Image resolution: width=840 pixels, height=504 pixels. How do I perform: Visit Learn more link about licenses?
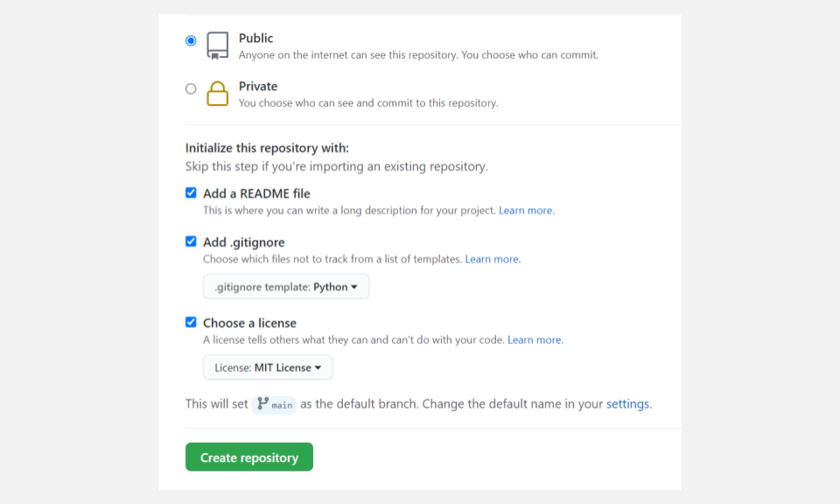[535, 339]
